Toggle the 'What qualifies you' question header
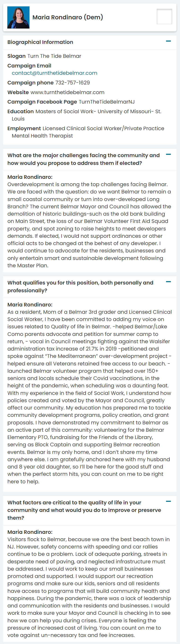Image resolution: width=180 pixels, height=644 pixels. (80, 287)
